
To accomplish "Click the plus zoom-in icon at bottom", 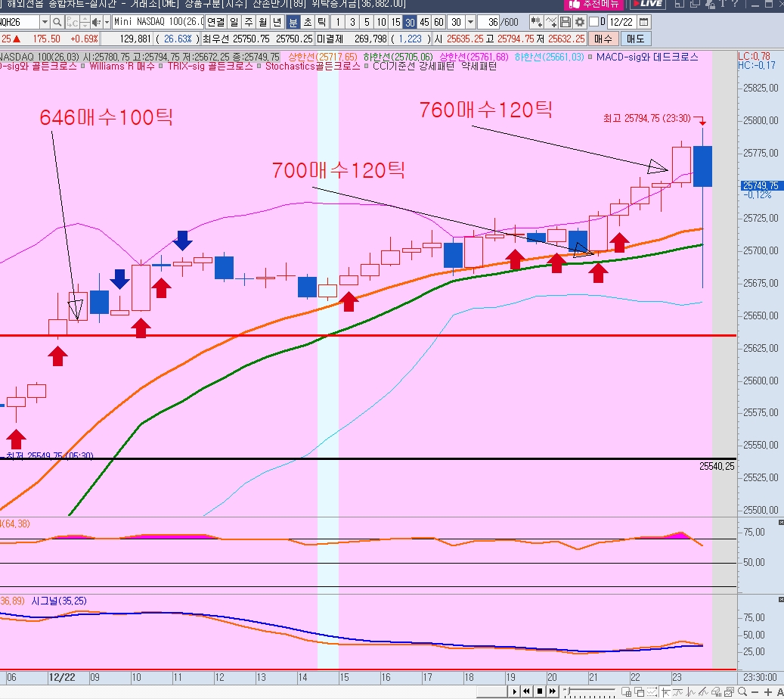I will tap(767, 691).
